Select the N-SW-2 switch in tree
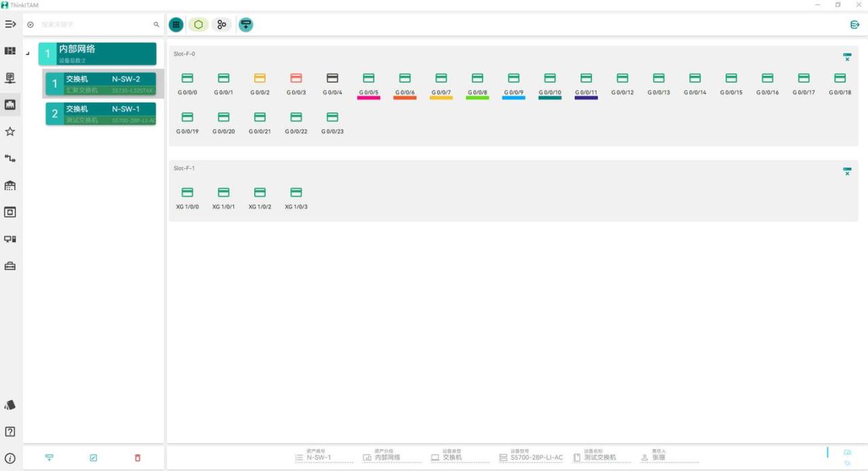This screenshot has height=471, width=868. tap(101, 83)
